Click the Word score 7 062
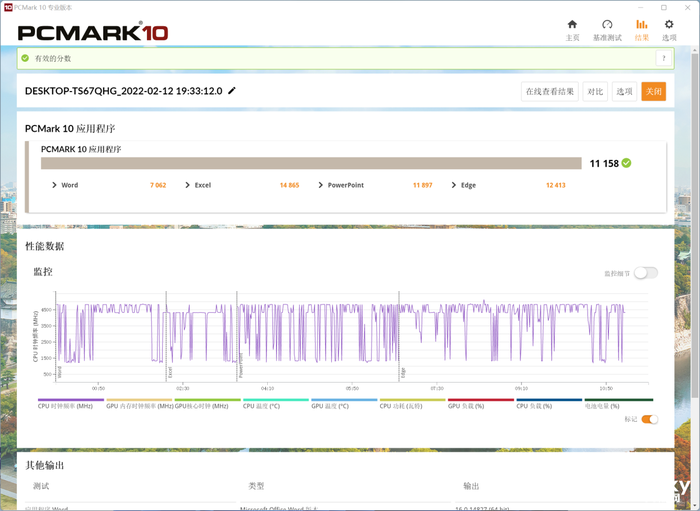700x511 pixels. coord(158,185)
